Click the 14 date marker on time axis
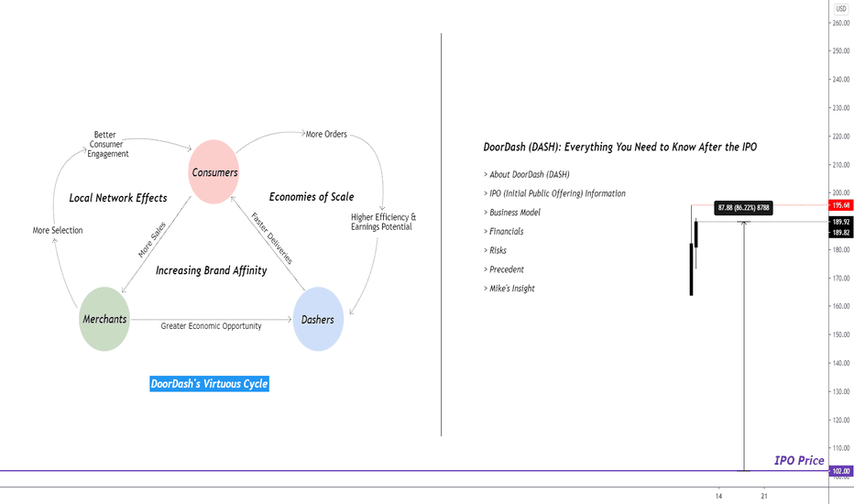Screen dimensions: 854x504 click(719, 496)
